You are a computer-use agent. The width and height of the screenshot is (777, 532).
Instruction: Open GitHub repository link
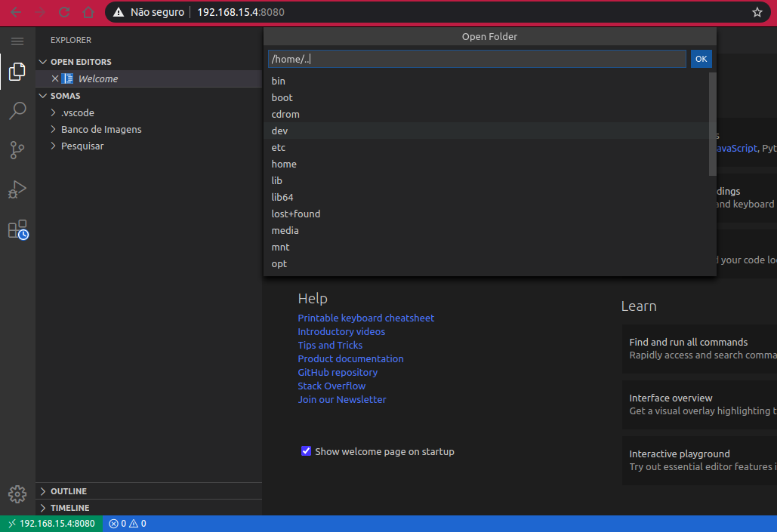tap(338, 372)
